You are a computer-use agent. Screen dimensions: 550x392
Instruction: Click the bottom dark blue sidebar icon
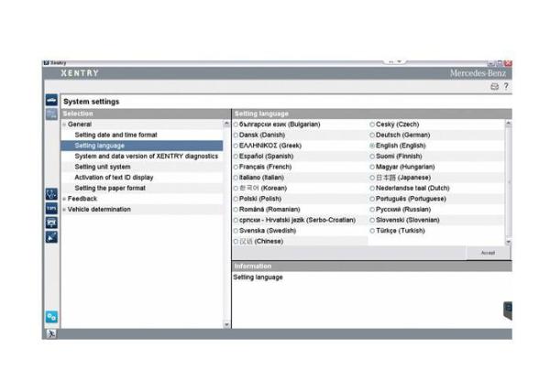click(x=51, y=237)
